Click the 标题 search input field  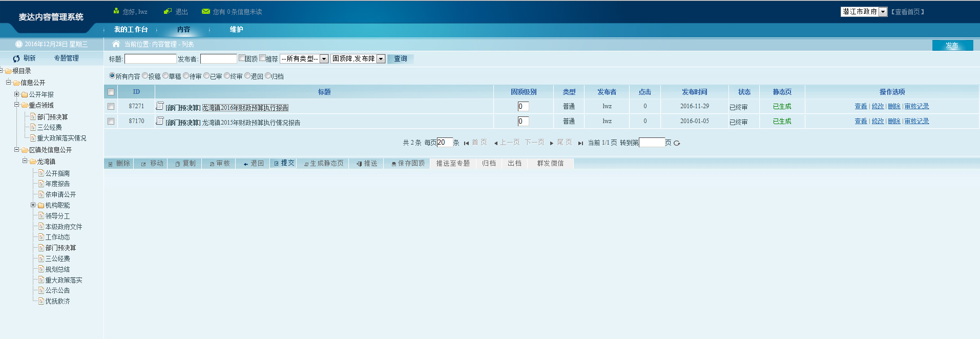pos(151,59)
